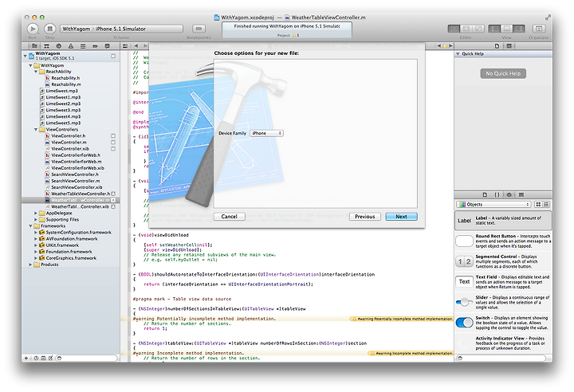Toggle the Breakpoints button
Viewport: 574px width, 392px height.
(199, 29)
